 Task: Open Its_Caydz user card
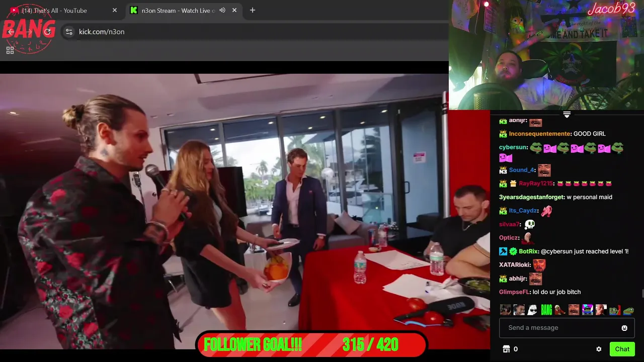coord(523,211)
